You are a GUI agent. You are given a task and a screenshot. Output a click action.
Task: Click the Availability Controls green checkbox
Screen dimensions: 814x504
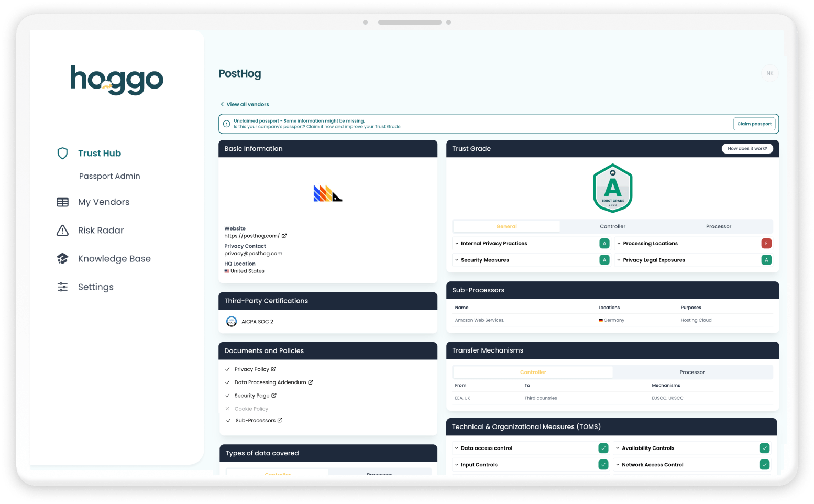click(765, 448)
